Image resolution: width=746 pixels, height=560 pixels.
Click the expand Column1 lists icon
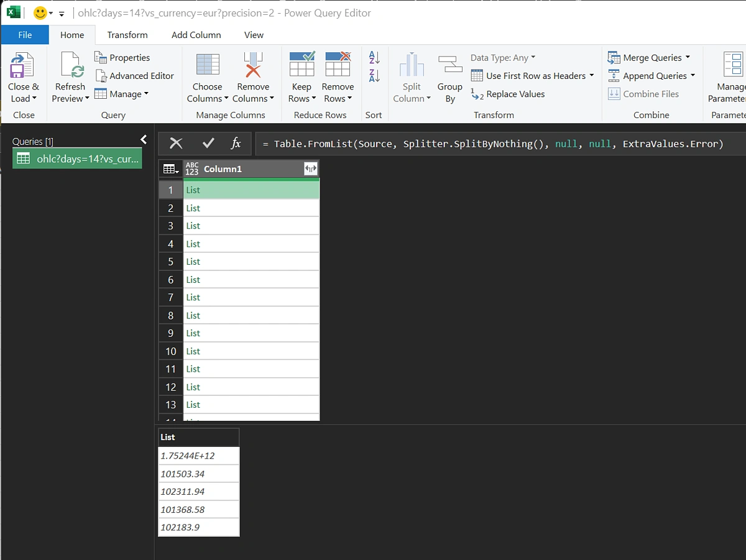(x=310, y=169)
